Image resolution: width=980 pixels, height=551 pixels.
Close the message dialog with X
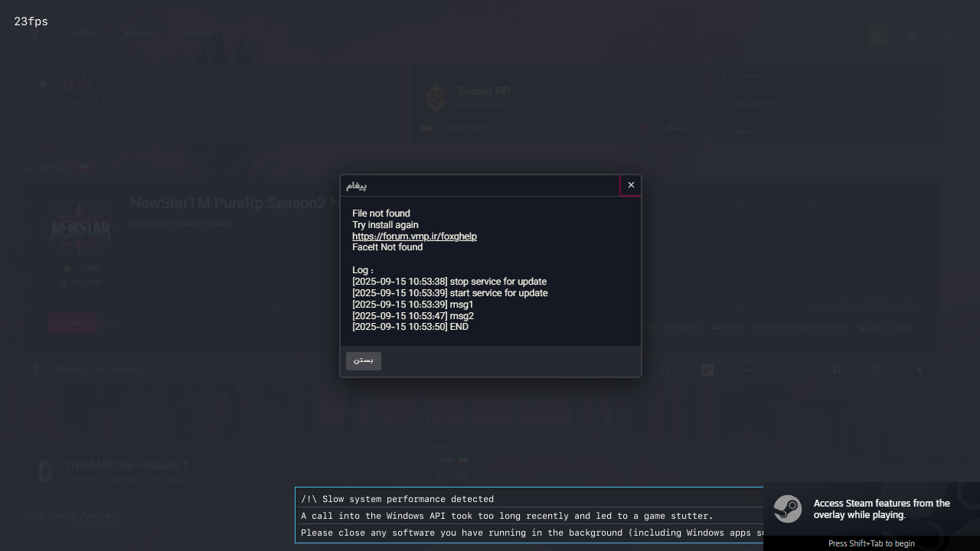pyautogui.click(x=631, y=185)
